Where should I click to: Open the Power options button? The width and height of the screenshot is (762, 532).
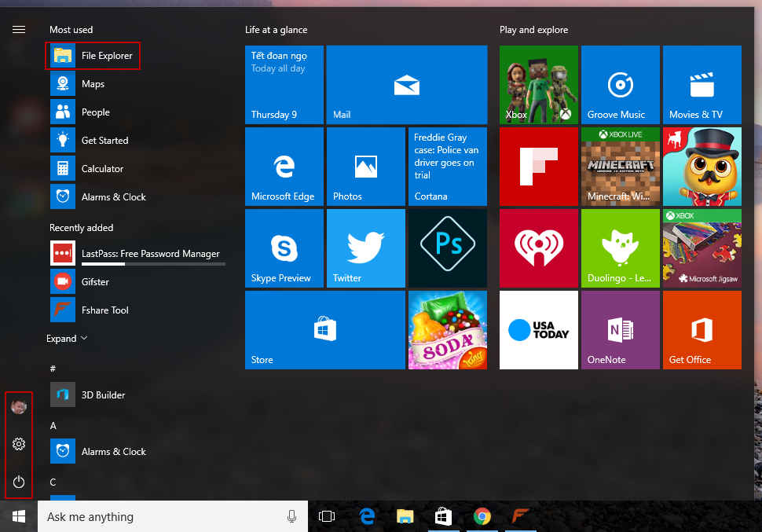click(x=19, y=482)
